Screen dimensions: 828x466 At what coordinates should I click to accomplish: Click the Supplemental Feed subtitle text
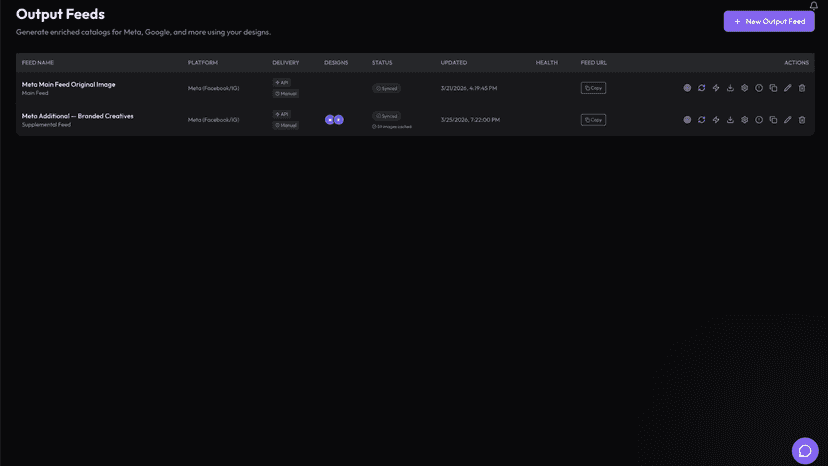click(46, 125)
